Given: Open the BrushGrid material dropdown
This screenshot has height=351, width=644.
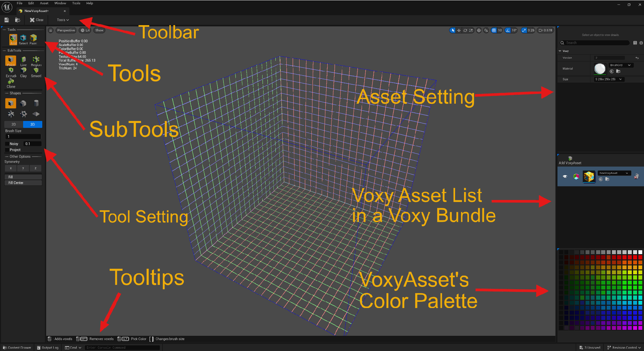Looking at the screenshot, I should tap(621, 65).
